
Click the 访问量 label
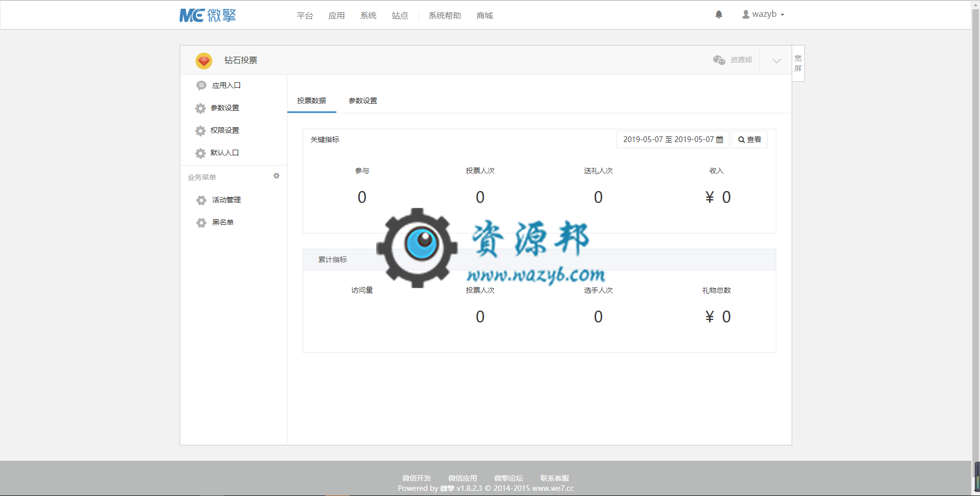[362, 290]
